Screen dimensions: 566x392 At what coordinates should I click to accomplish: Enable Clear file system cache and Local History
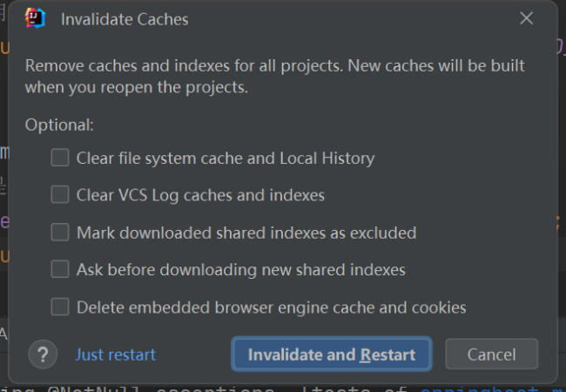(60, 158)
